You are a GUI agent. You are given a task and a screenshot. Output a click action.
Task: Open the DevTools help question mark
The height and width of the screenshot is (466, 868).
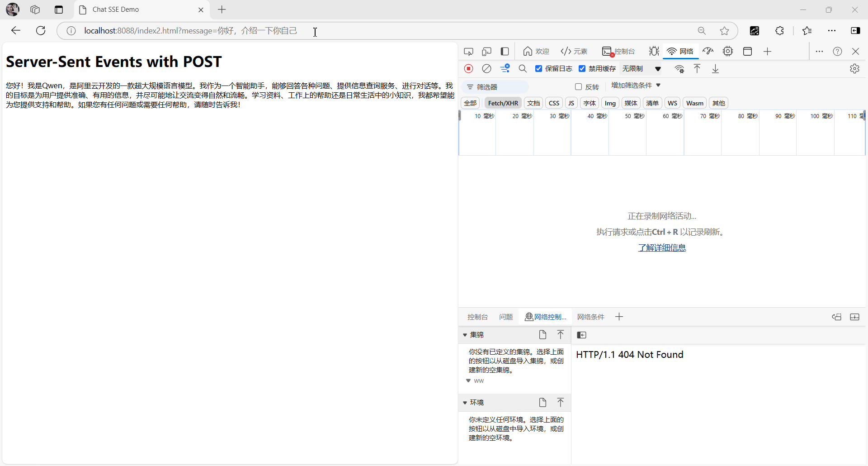point(837,52)
